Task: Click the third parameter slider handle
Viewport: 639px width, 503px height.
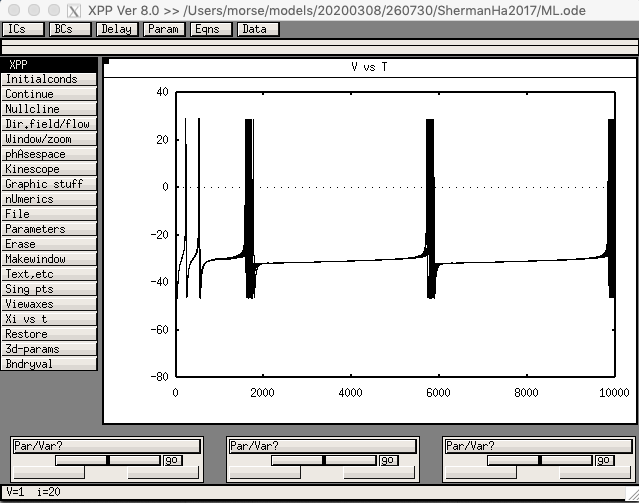Action: click(540, 461)
